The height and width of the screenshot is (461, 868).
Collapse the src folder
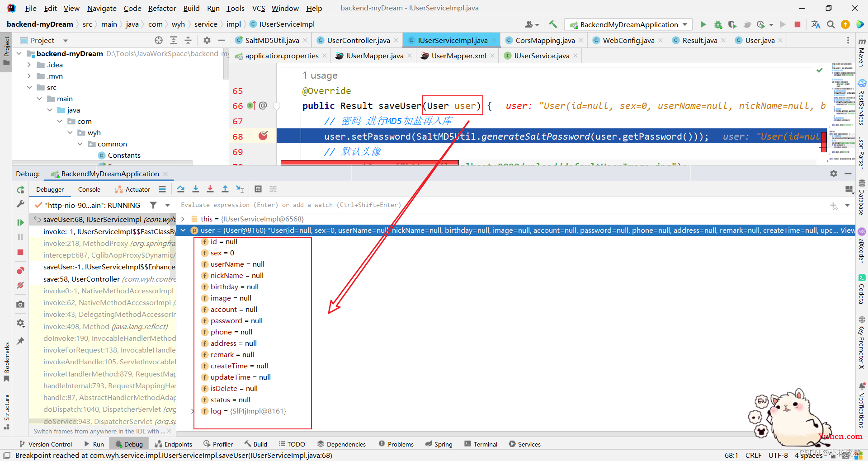click(x=29, y=87)
